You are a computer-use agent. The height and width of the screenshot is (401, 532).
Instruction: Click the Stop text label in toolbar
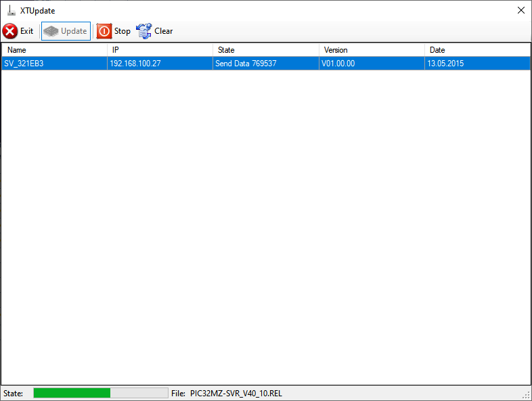122,31
